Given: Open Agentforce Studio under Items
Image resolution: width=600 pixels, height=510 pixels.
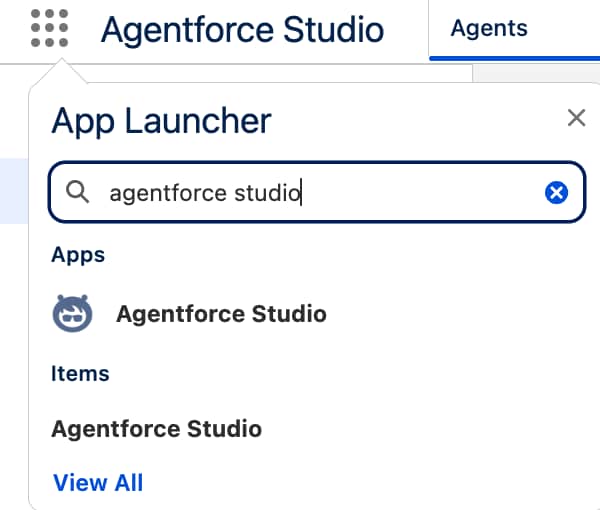Looking at the screenshot, I should [157, 429].
